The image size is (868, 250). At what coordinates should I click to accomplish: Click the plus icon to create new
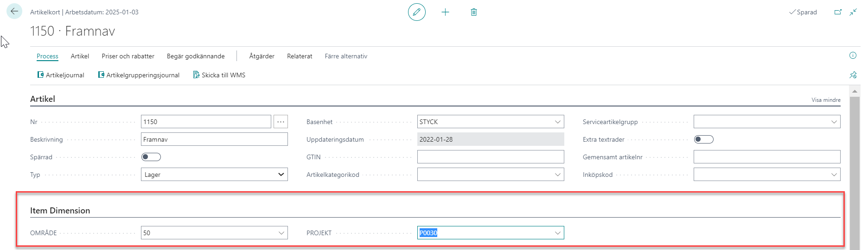click(445, 12)
